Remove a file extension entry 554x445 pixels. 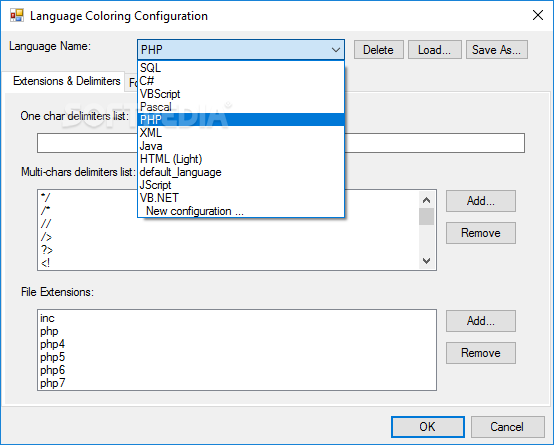[x=481, y=353]
